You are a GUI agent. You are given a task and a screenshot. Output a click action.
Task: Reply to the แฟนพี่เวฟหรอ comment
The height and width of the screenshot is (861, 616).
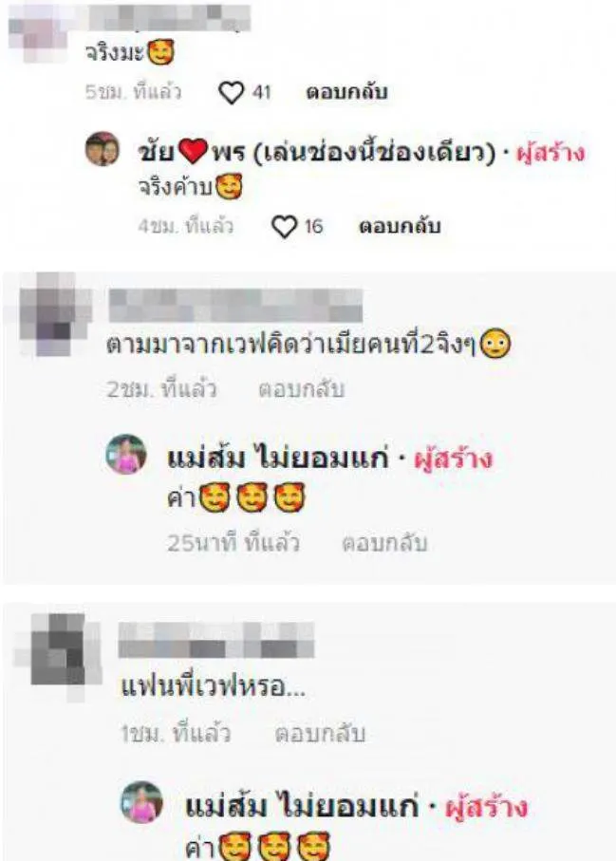click(320, 734)
